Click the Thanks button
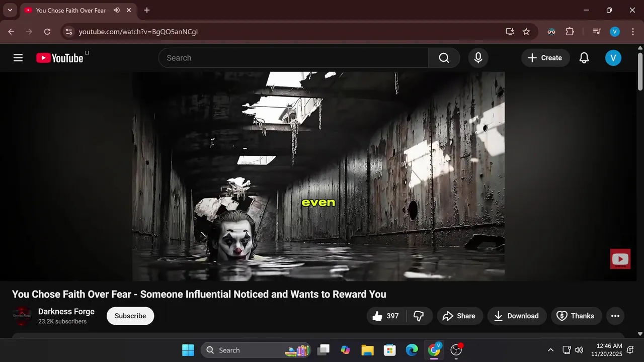This screenshot has width=644, height=362. [576, 316]
